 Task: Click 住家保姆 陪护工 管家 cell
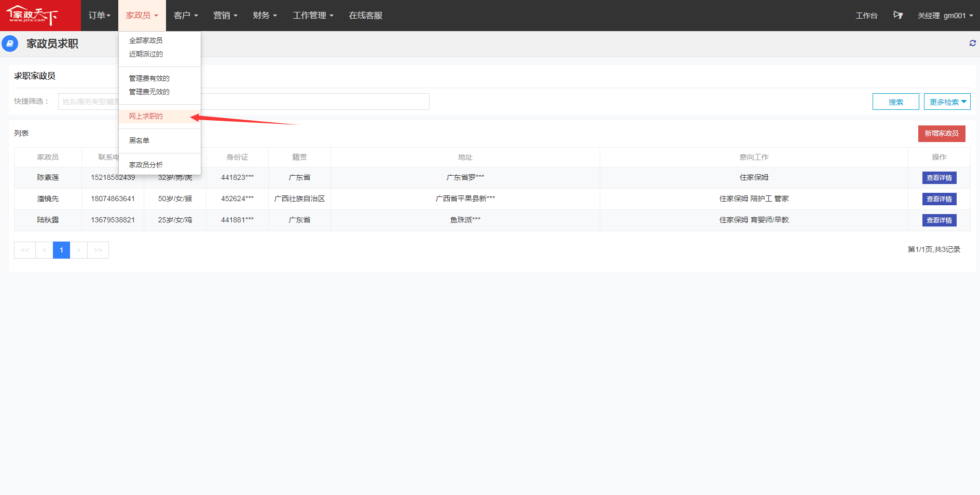coord(754,199)
